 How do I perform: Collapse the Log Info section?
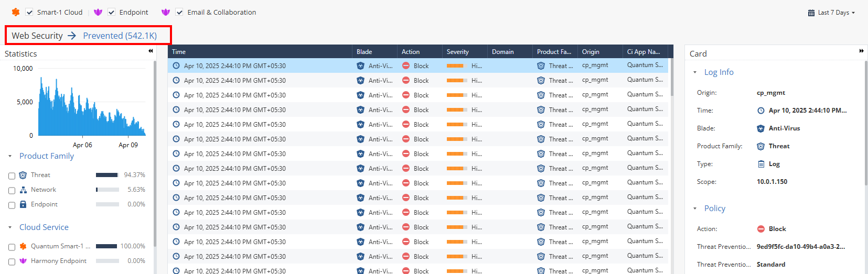coord(695,72)
